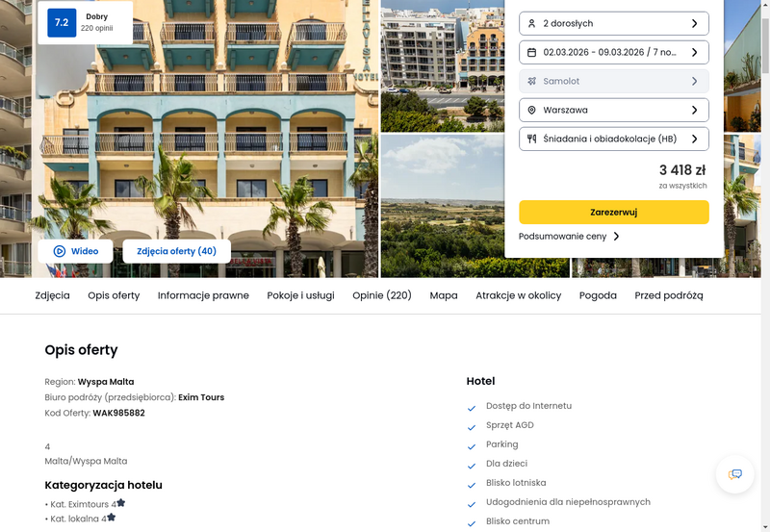Select the Atrakcje w okolicy tab

click(518, 295)
